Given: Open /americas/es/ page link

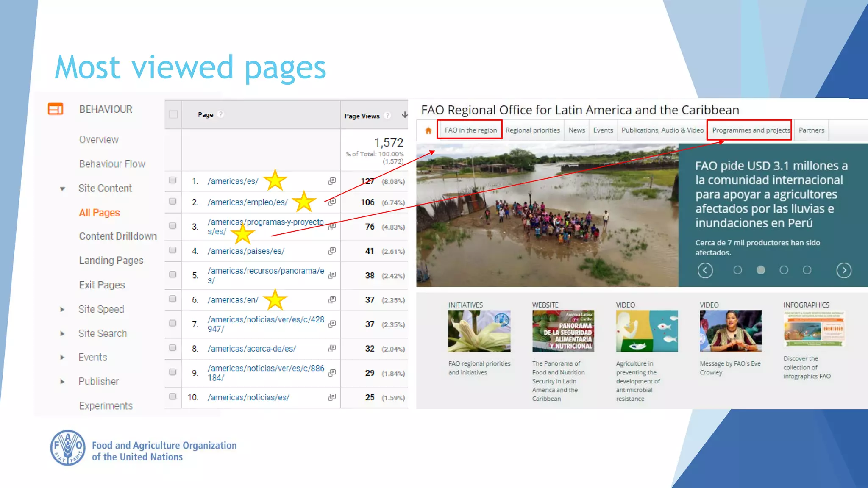Looking at the screenshot, I should pos(233,181).
